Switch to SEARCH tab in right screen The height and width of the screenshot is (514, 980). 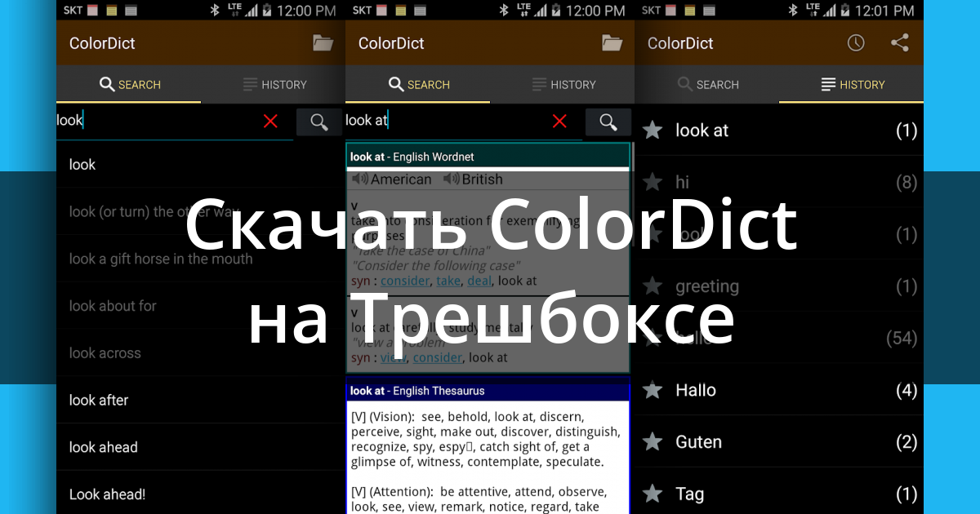click(707, 84)
